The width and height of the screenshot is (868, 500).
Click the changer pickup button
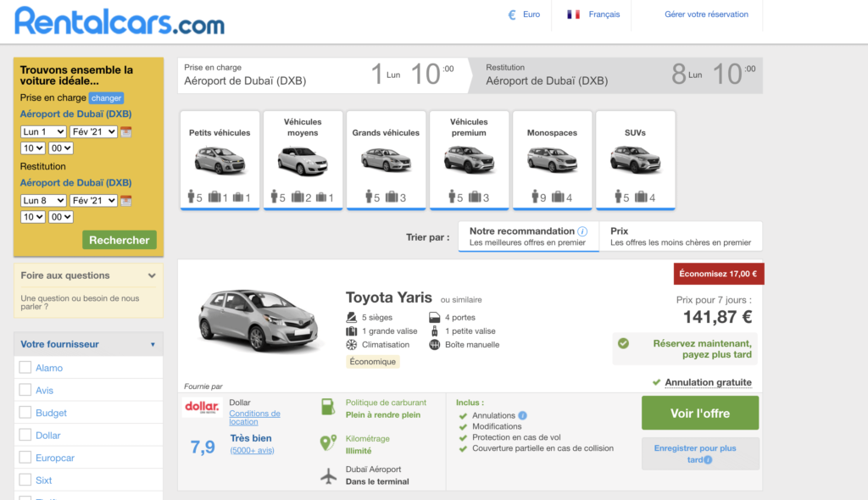(x=106, y=98)
